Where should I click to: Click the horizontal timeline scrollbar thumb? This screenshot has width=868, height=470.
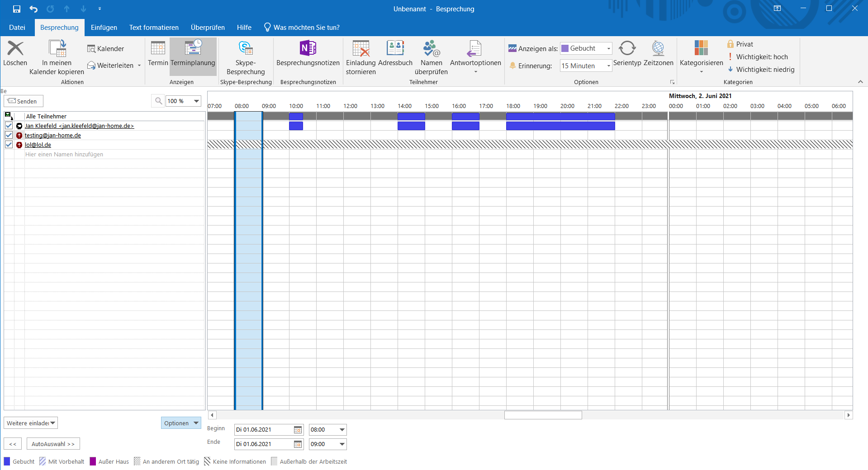click(543, 415)
